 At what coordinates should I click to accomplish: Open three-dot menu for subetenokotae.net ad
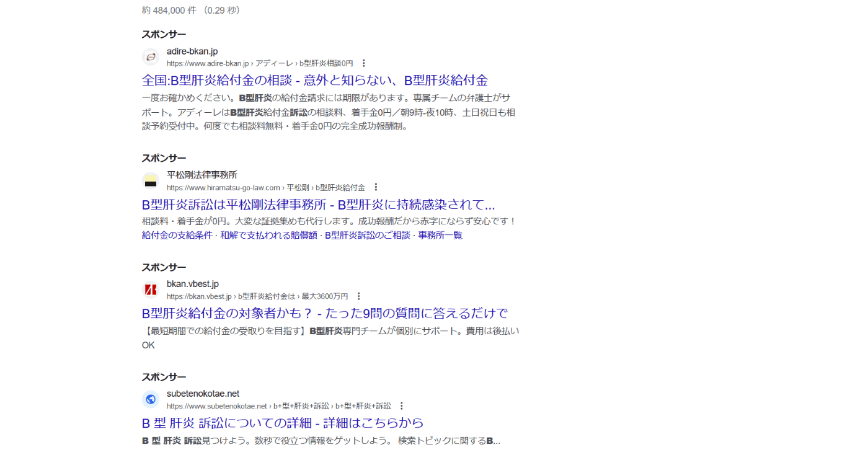tap(401, 406)
